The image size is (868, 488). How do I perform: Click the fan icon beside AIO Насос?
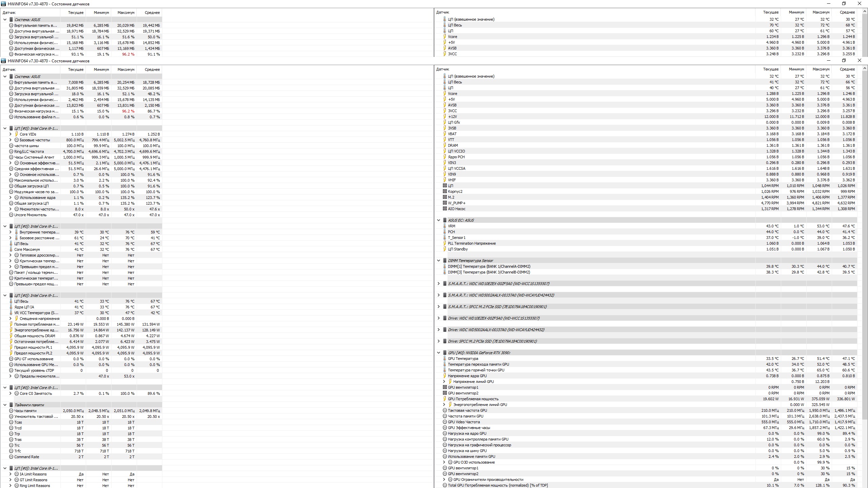coord(445,209)
